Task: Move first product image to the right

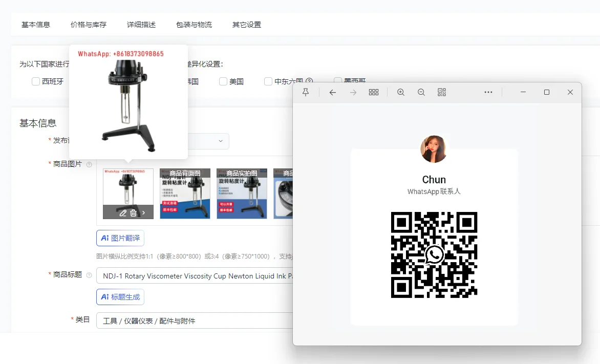Action: tap(143, 213)
